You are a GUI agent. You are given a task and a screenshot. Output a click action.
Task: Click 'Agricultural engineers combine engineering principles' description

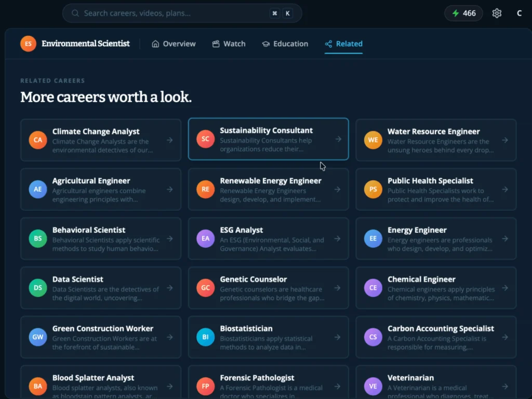pos(99,195)
